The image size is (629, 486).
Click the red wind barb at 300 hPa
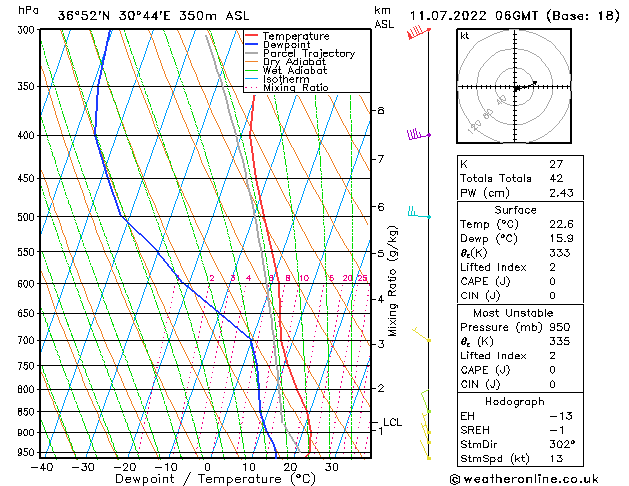point(419,32)
